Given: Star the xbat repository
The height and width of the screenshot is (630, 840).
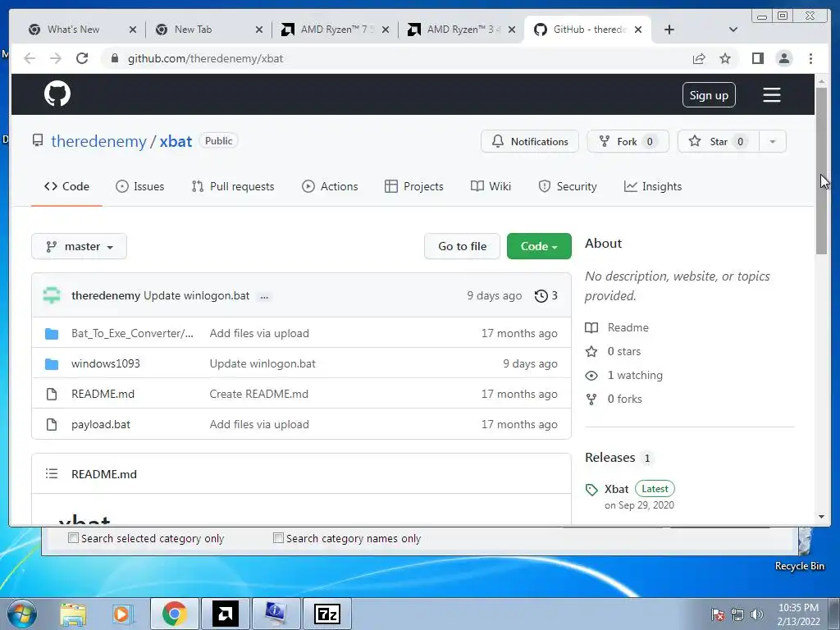Looking at the screenshot, I should [x=719, y=141].
